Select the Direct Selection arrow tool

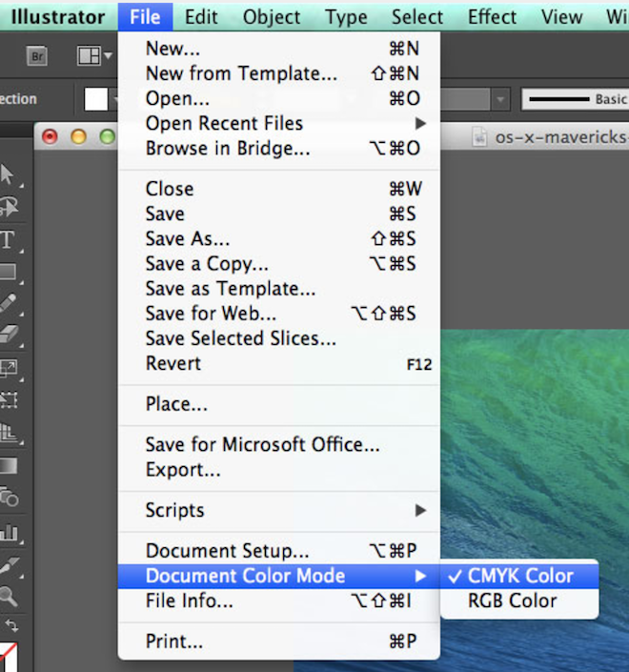(x=7, y=174)
